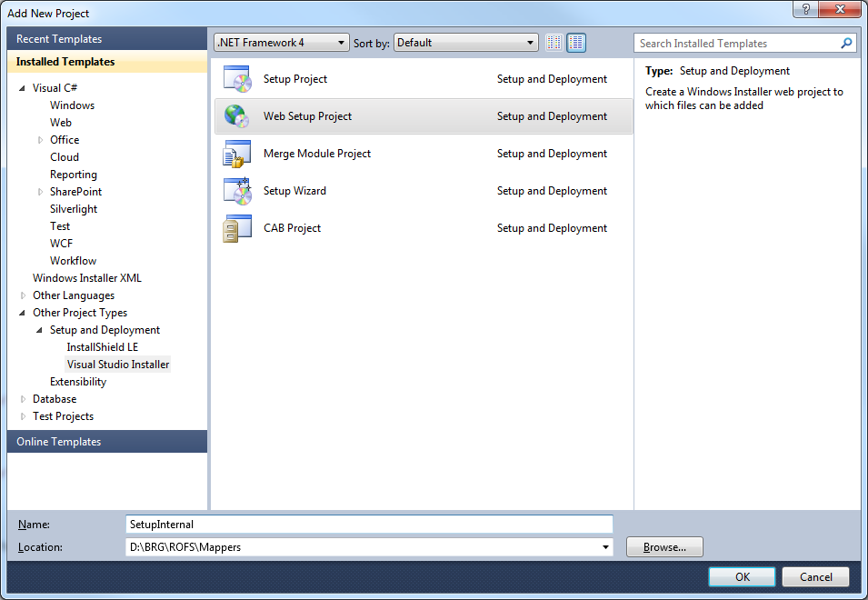Expand the Test Projects tree node
Viewport: 868px width, 600px height.
[x=23, y=416]
